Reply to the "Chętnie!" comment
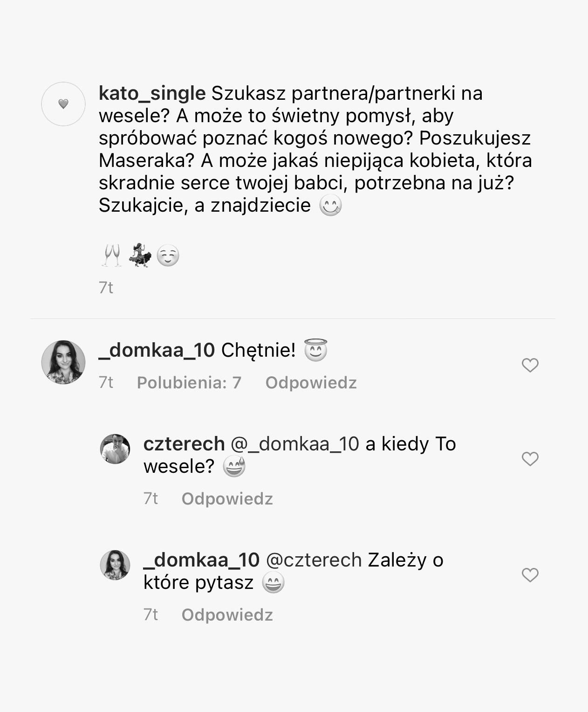The image size is (588, 712). point(311,383)
